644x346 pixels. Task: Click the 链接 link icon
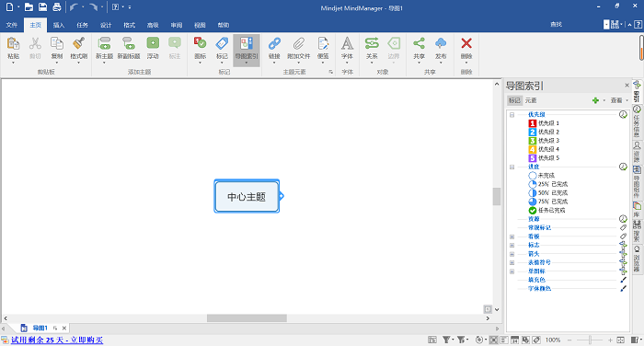coord(274,43)
